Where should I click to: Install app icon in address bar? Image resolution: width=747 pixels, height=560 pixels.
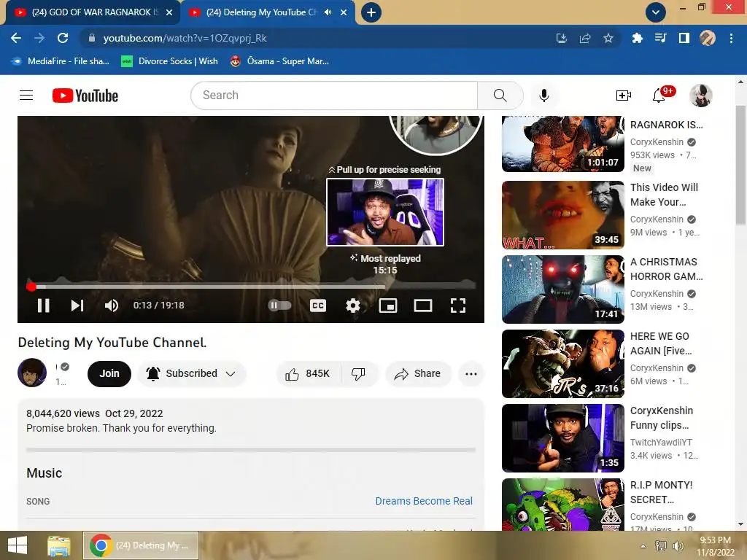point(562,38)
